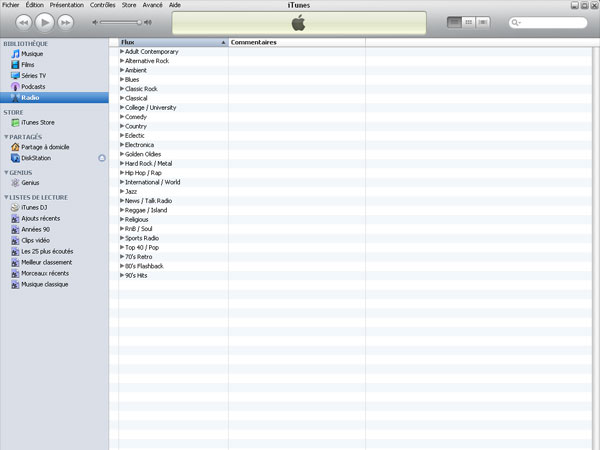Select the Films library icon
This screenshot has width=600, height=450.
click(15, 65)
